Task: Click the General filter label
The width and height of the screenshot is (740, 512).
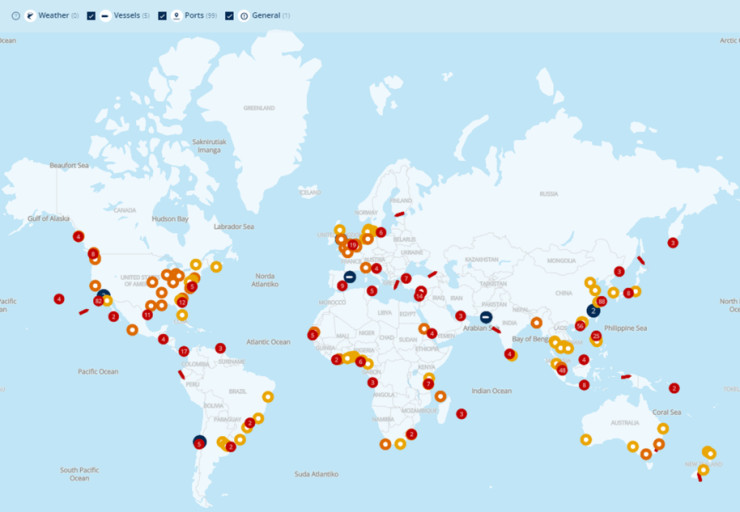Action: 266,16
